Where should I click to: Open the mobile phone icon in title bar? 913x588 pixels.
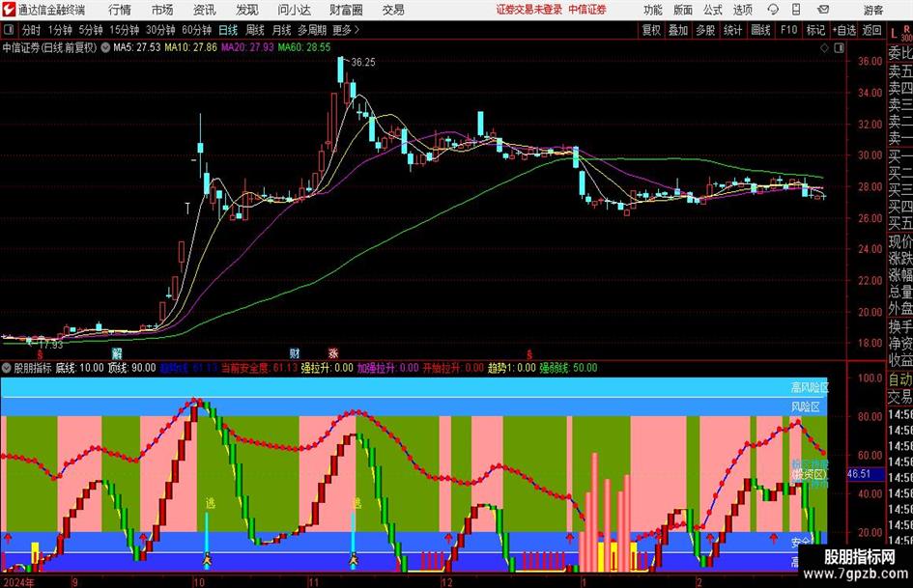click(x=796, y=10)
